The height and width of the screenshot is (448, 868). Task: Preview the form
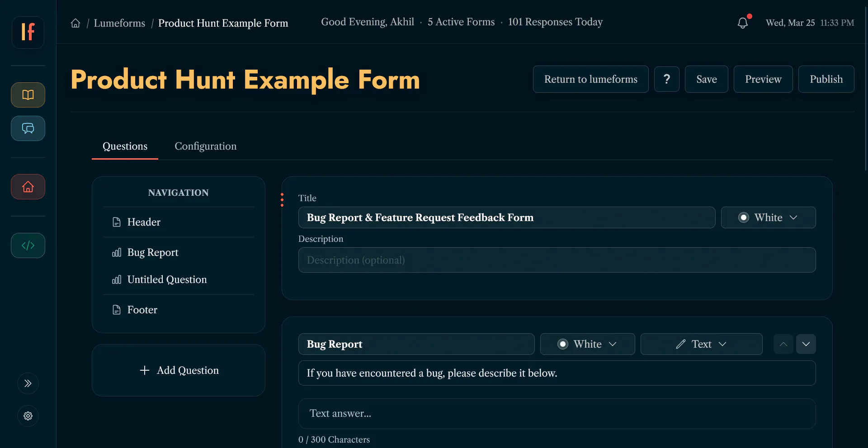point(763,79)
